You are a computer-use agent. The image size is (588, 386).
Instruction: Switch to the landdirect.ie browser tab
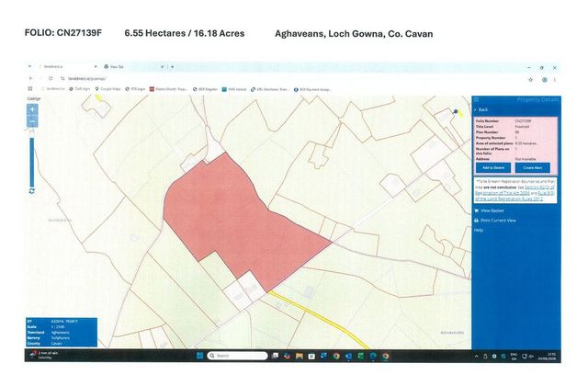pos(67,66)
